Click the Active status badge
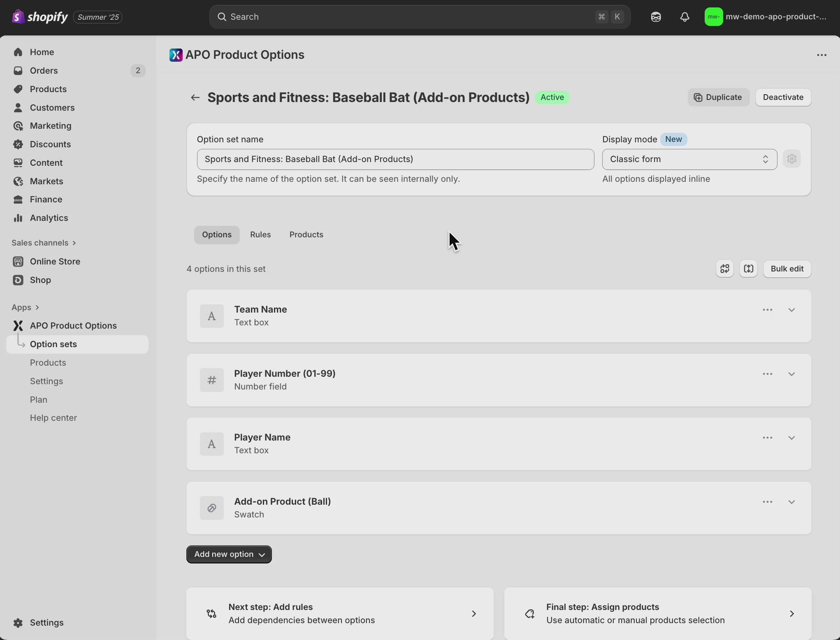 click(552, 97)
